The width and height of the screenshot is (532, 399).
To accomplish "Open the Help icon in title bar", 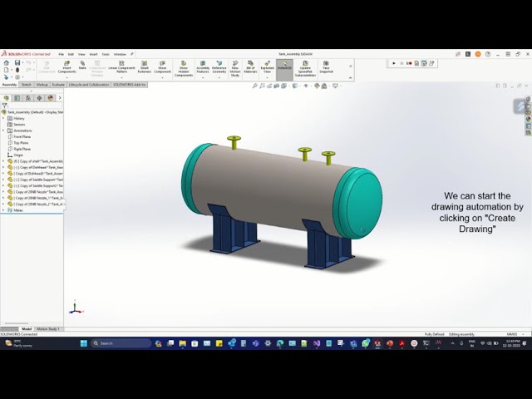I will (x=488, y=54).
